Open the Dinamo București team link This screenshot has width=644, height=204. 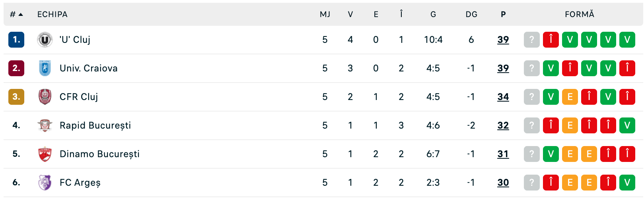(x=99, y=154)
